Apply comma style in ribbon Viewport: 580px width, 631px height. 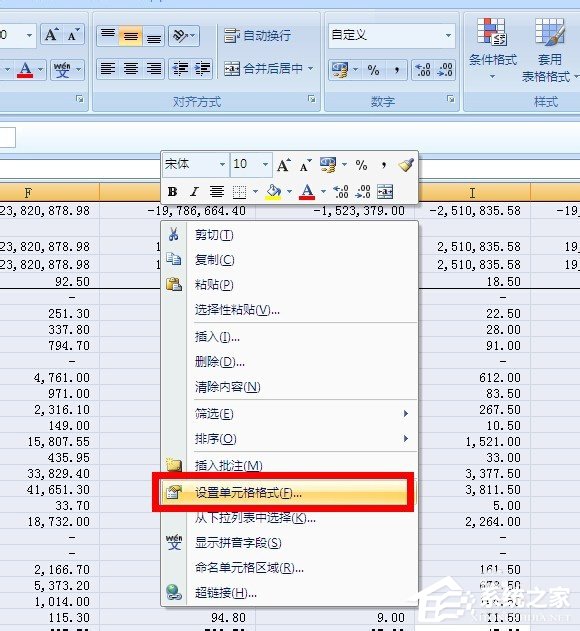tap(396, 70)
